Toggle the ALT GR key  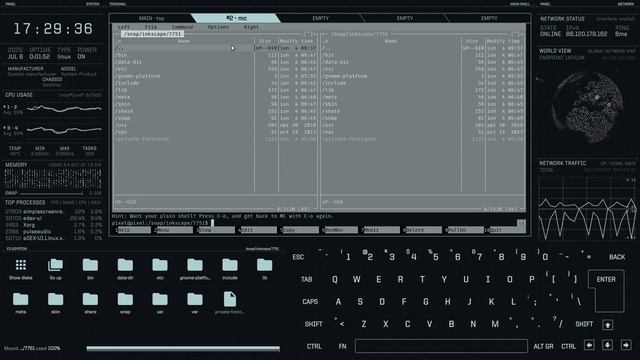point(543,347)
